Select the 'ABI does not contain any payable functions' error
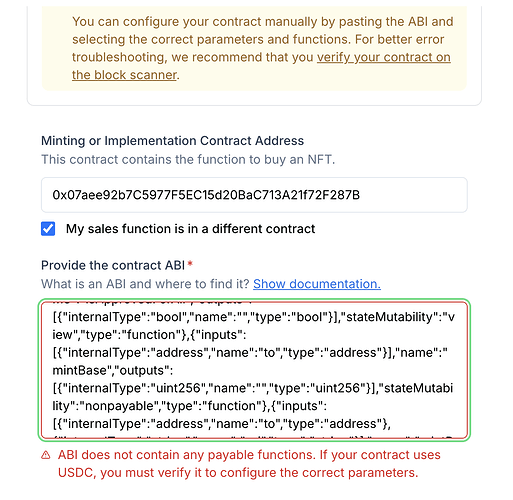 pyautogui.click(x=187, y=455)
